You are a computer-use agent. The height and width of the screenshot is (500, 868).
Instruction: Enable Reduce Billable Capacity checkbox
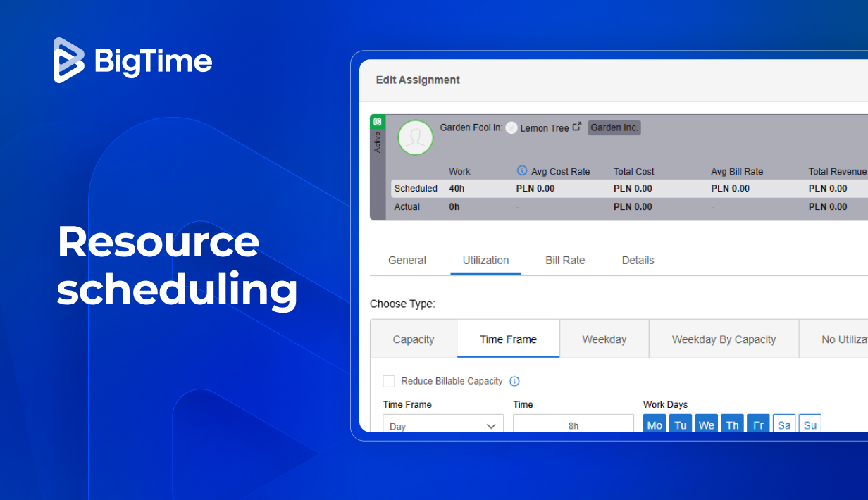coord(389,381)
